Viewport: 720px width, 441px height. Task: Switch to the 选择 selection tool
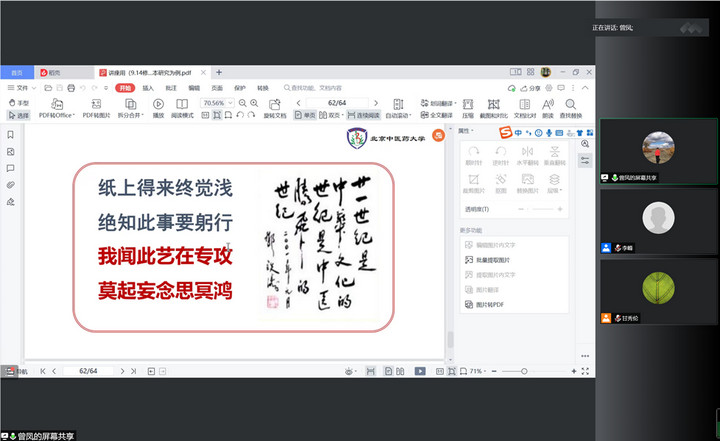tap(19, 115)
